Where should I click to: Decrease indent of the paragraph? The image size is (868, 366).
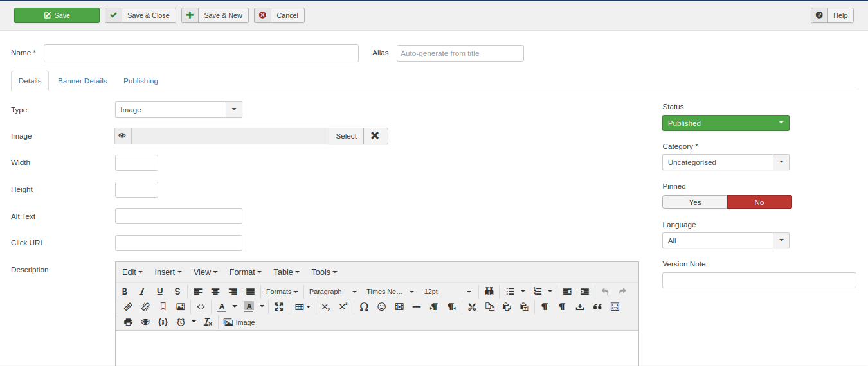click(567, 292)
